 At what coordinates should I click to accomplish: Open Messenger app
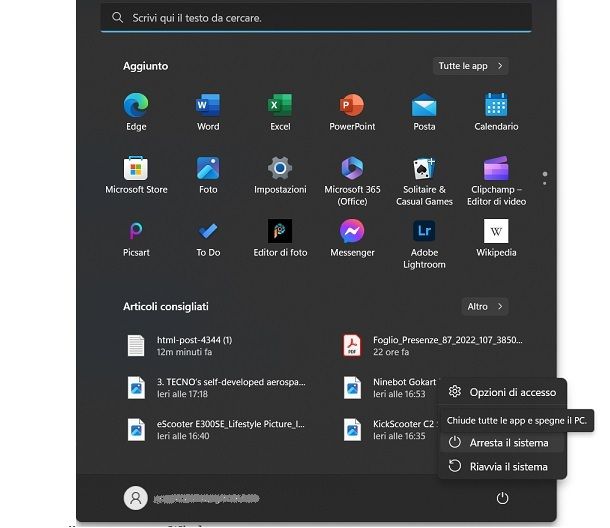352,238
